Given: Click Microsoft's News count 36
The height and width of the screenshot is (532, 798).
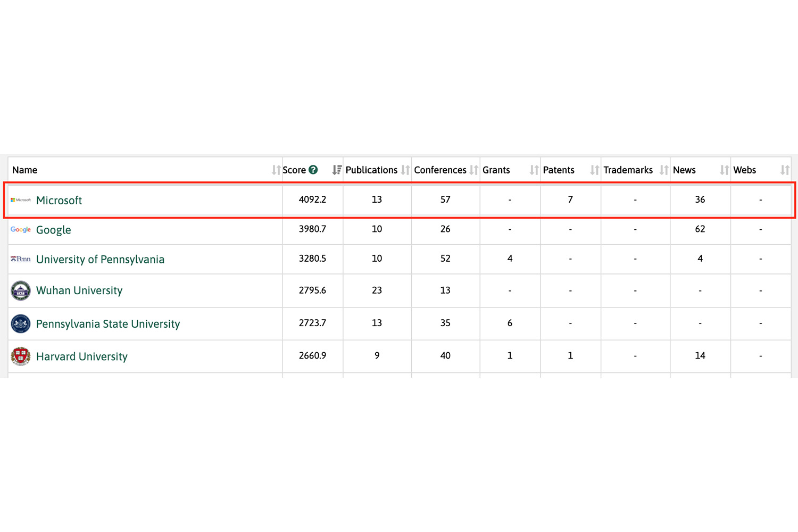Looking at the screenshot, I should (x=700, y=199).
